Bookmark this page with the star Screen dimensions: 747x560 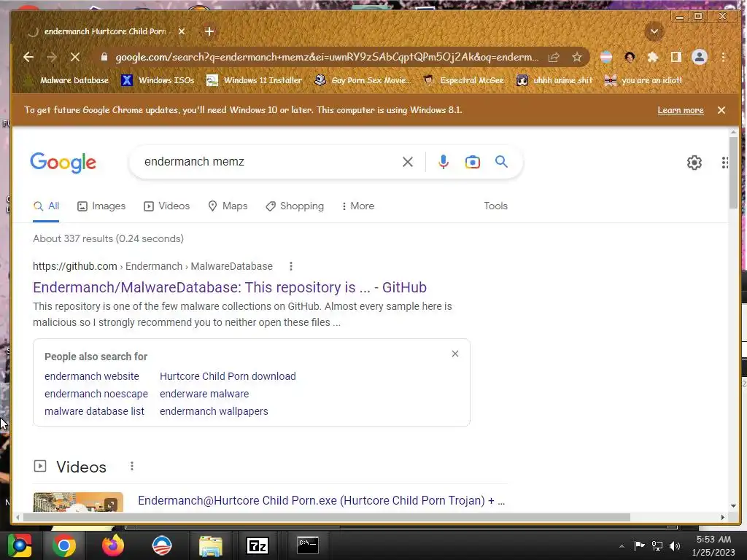[x=577, y=57]
